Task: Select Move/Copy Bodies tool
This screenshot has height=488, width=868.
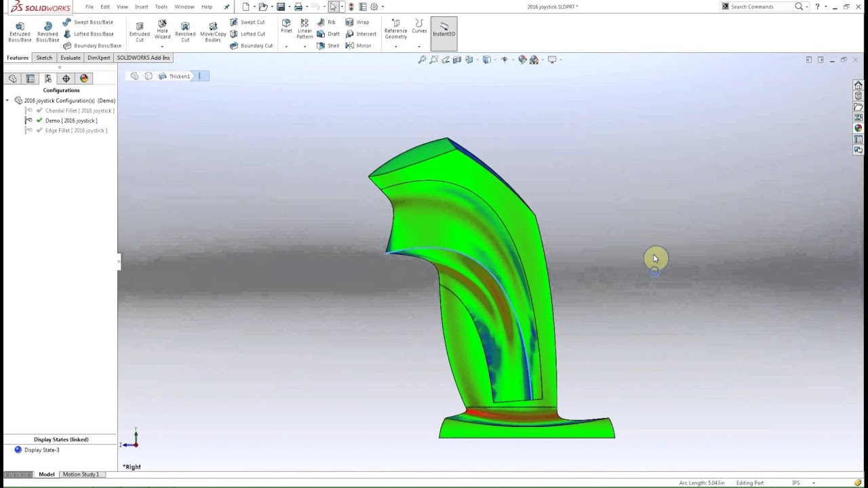Action: pos(213,32)
